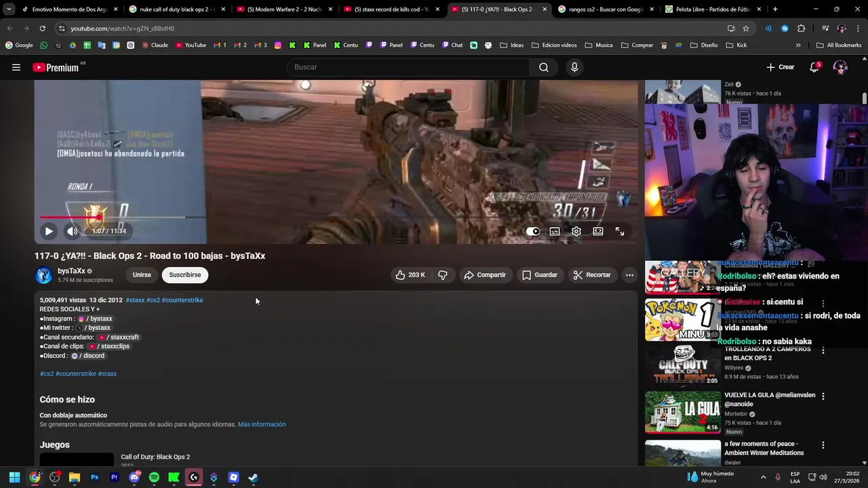Click the #staxx hashtag next to date
The image size is (868, 488).
click(x=135, y=300)
